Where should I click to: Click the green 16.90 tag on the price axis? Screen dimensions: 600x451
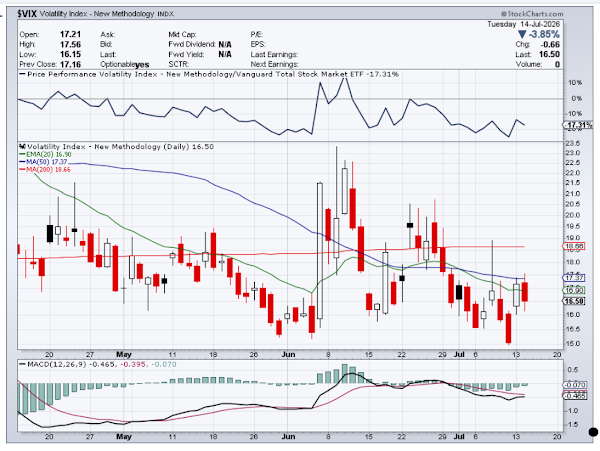click(x=573, y=291)
